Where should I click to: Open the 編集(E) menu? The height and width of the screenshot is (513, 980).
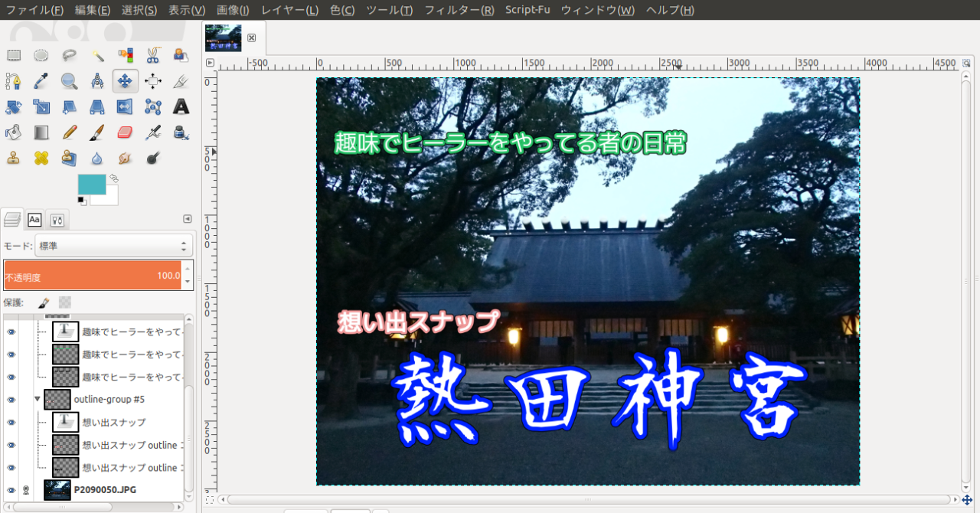[93, 10]
